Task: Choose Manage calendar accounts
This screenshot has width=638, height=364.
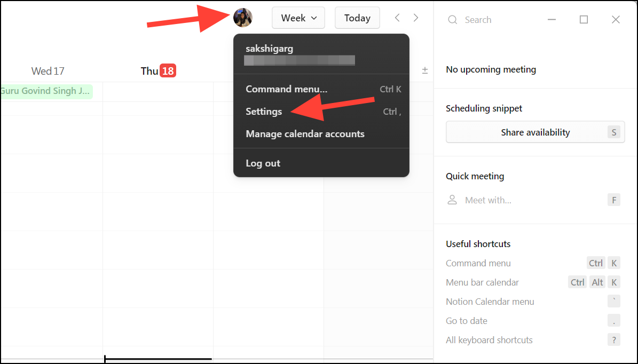Action: point(321,134)
